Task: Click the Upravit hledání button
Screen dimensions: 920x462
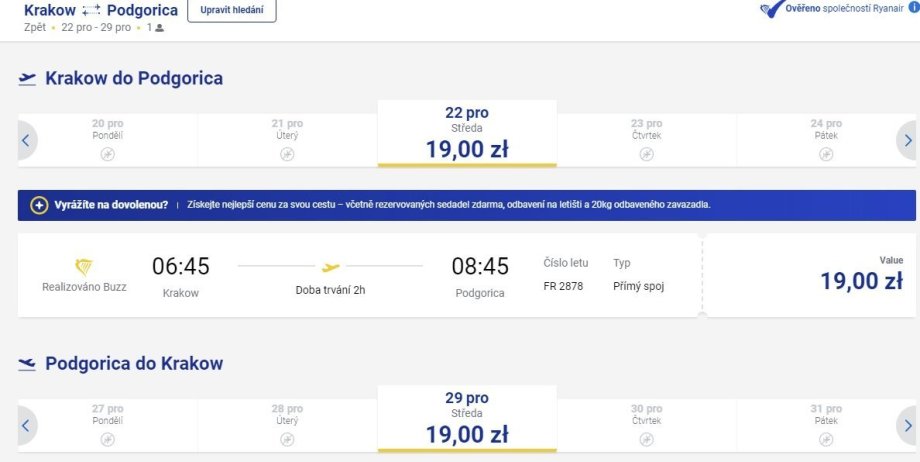Action: point(232,10)
